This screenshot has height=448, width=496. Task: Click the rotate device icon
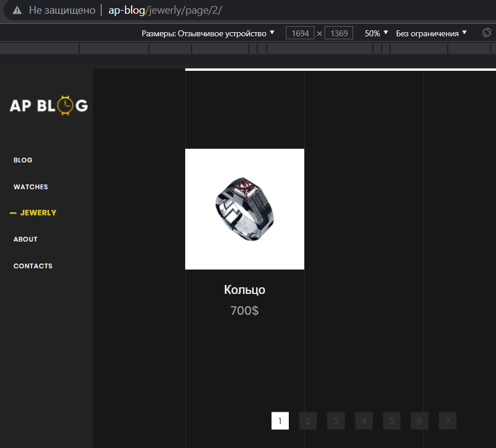486,33
